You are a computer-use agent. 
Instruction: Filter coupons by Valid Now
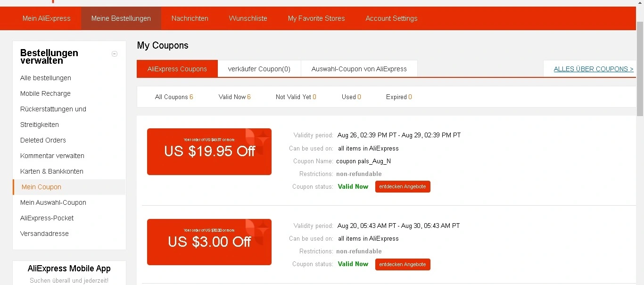235,97
